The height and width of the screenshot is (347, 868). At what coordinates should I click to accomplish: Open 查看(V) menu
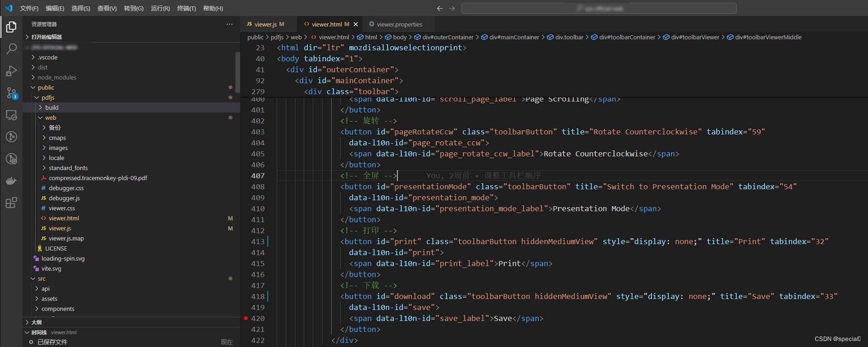(x=107, y=8)
